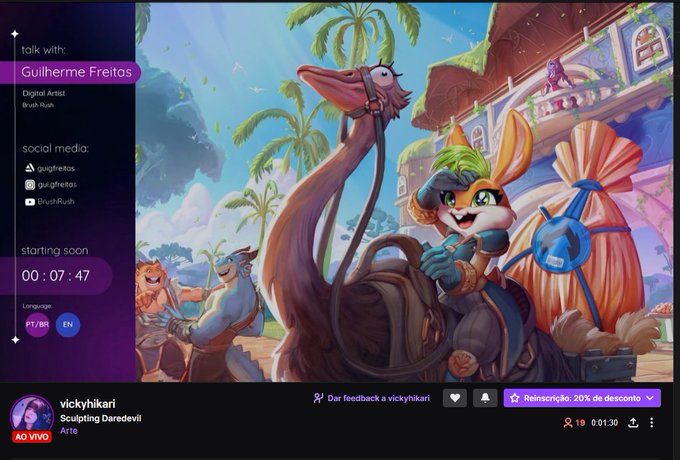Click the Digital Artist subtitle text
680x460 pixels.
tap(44, 93)
